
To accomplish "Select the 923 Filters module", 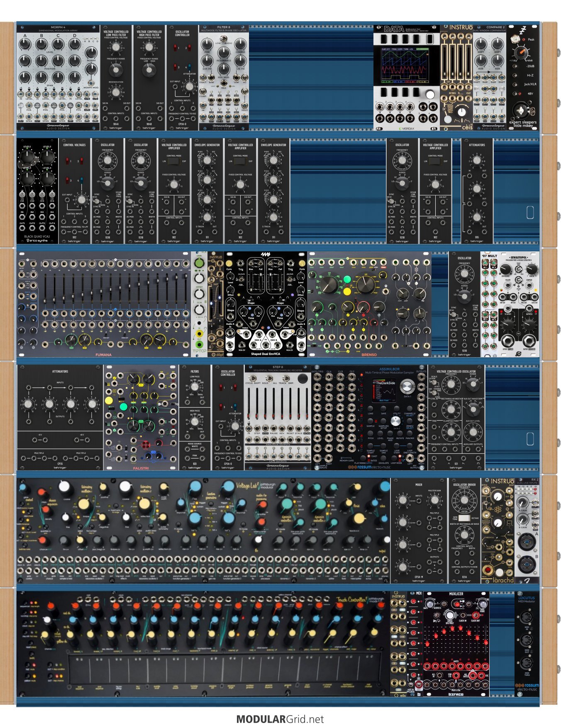I will (x=195, y=417).
